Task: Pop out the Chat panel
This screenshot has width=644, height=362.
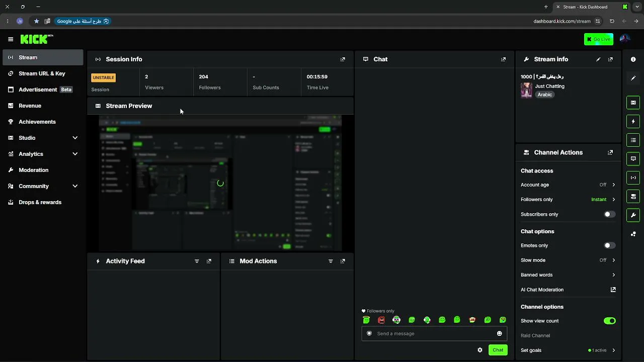Action: click(503, 59)
